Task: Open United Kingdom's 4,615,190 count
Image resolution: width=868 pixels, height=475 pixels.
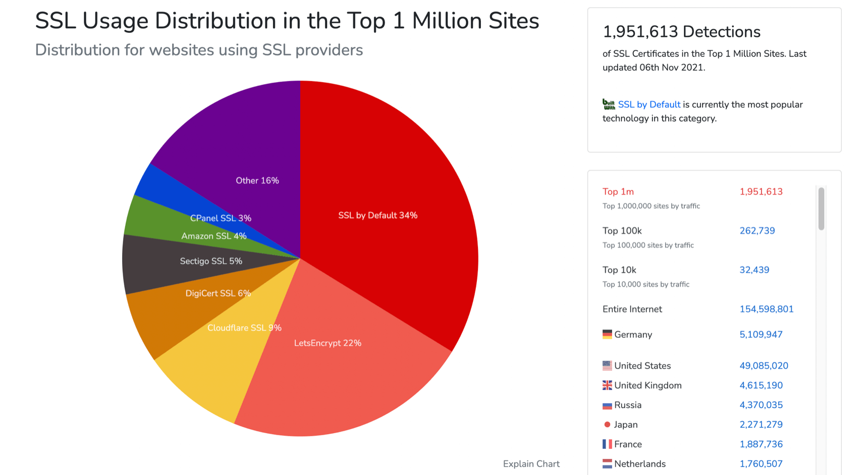Action: [x=761, y=385]
